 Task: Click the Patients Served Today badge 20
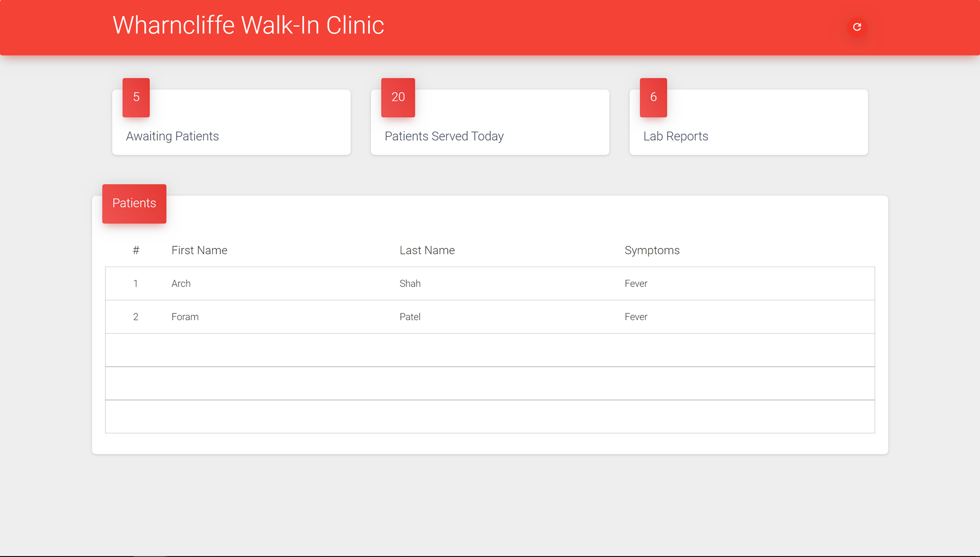coord(398,97)
